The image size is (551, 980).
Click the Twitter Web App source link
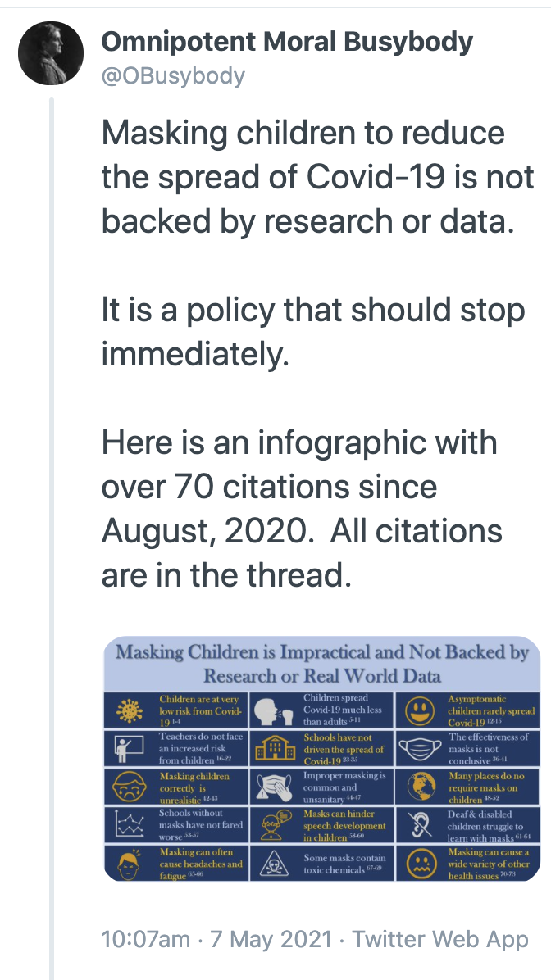pos(440,939)
